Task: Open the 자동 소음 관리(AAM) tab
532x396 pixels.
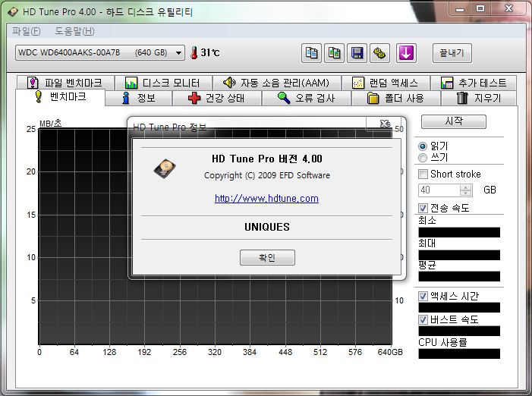Action: tap(276, 83)
